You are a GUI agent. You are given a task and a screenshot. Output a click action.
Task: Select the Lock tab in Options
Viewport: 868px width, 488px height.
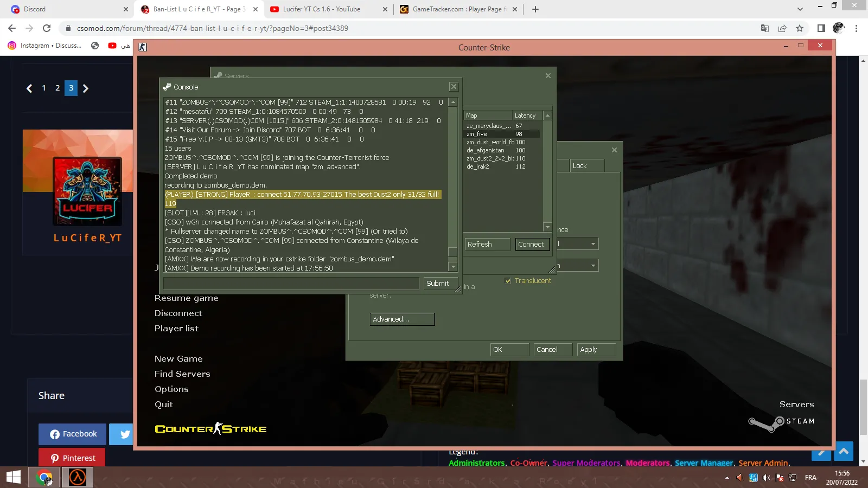[x=587, y=166]
